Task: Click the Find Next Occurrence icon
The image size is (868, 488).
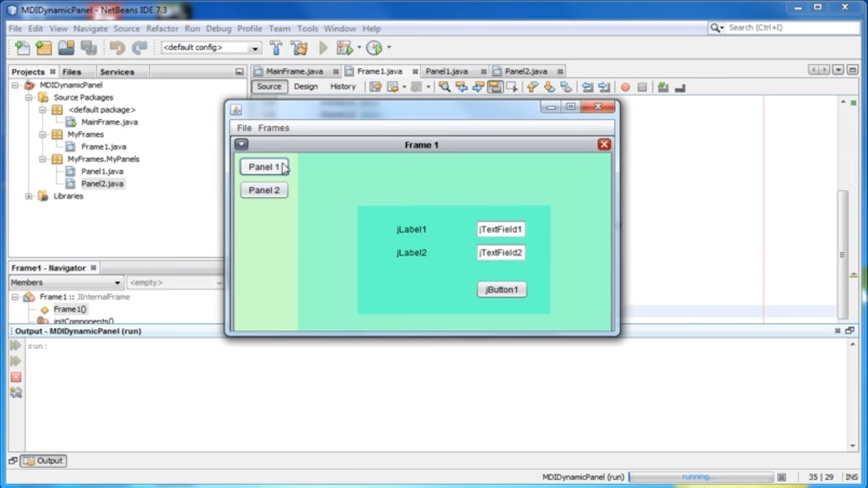Action: (x=478, y=87)
